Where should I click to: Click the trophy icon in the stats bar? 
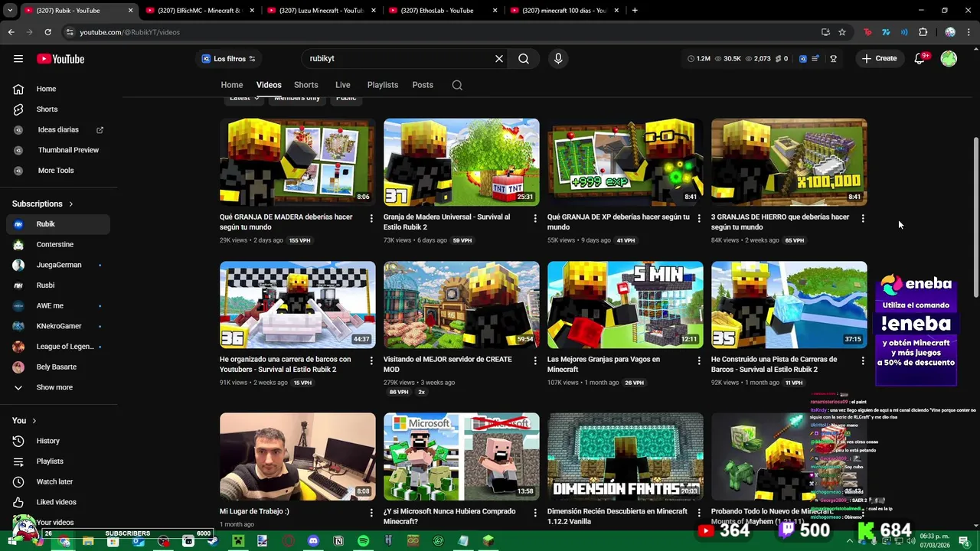point(833,58)
